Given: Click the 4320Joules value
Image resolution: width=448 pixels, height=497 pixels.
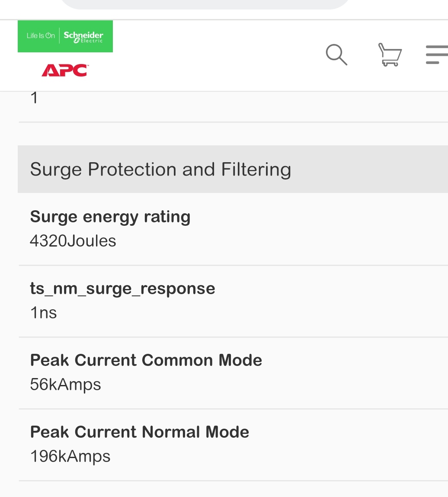Looking at the screenshot, I should coord(73,241).
